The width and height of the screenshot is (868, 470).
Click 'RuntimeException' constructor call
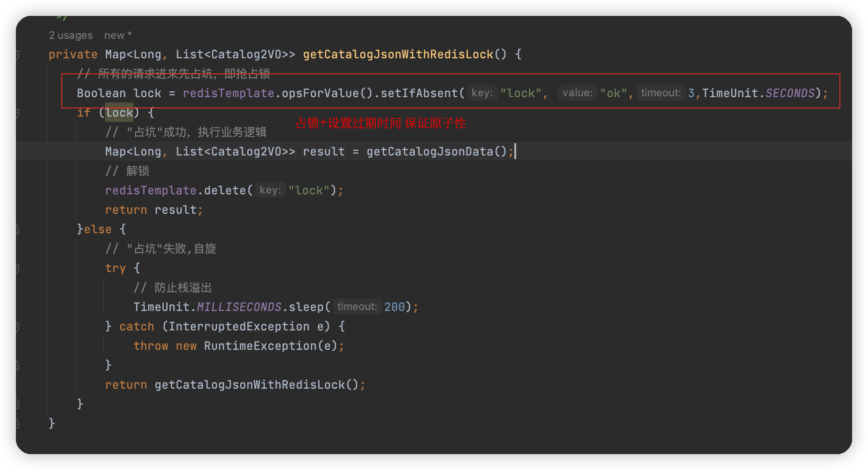[260, 346]
